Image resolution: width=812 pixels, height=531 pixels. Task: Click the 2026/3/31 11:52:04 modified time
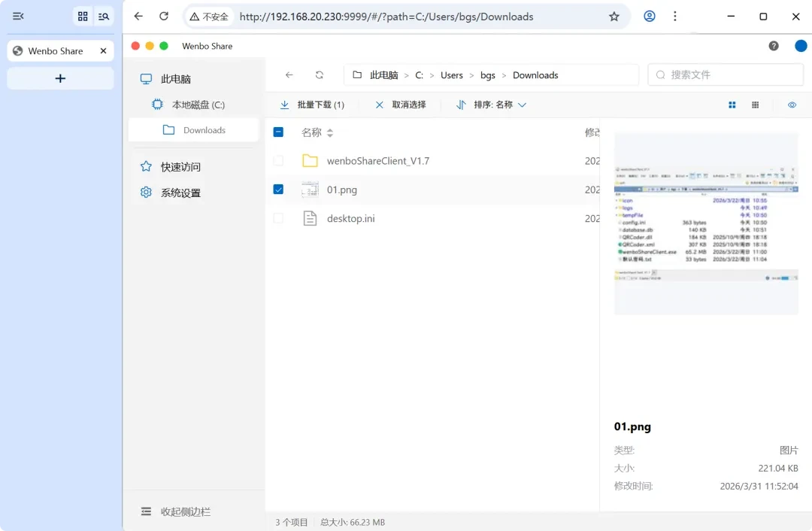click(x=759, y=486)
